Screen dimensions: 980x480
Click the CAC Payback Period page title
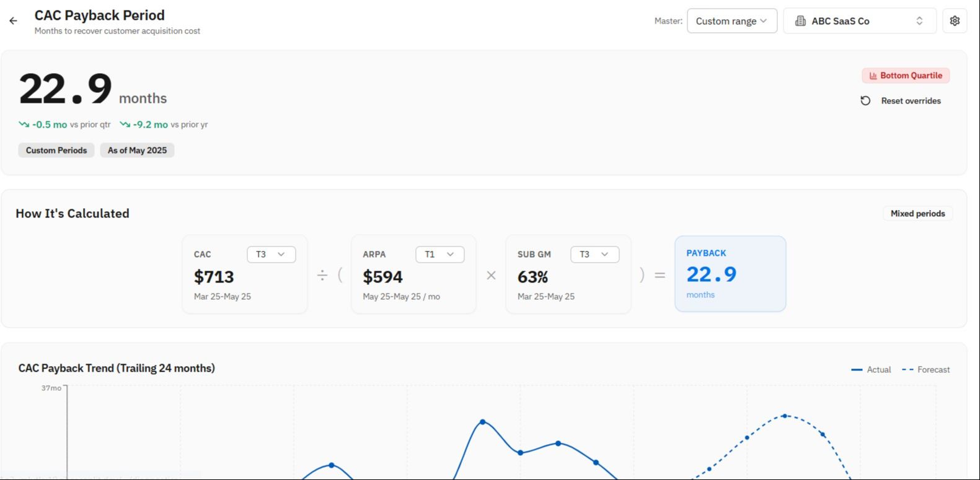click(x=99, y=15)
